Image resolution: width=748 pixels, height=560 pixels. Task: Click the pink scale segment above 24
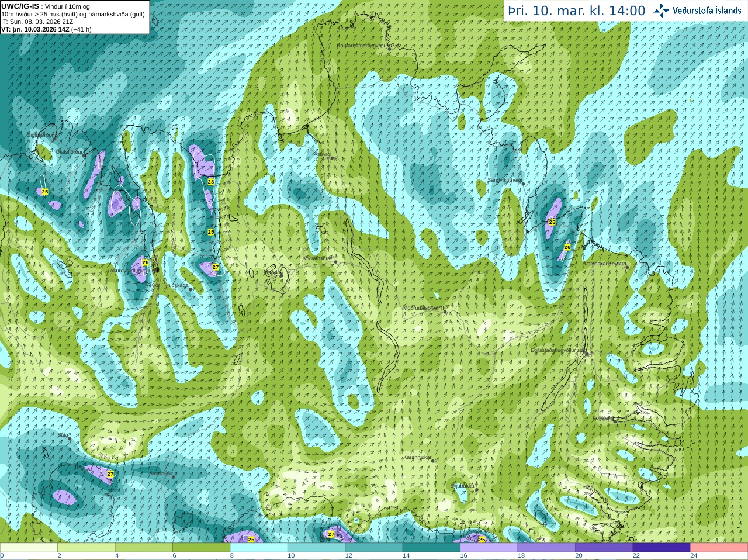(719, 548)
